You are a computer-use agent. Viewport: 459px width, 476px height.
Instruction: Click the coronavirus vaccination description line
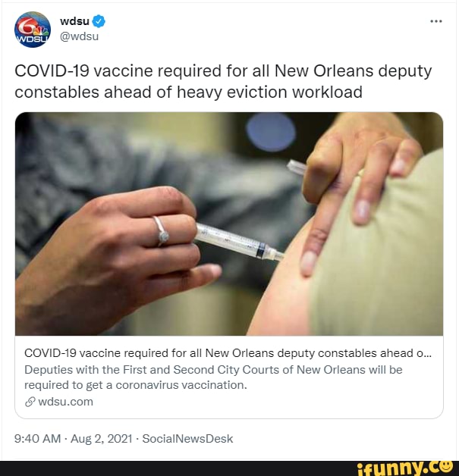pyautogui.click(x=136, y=385)
